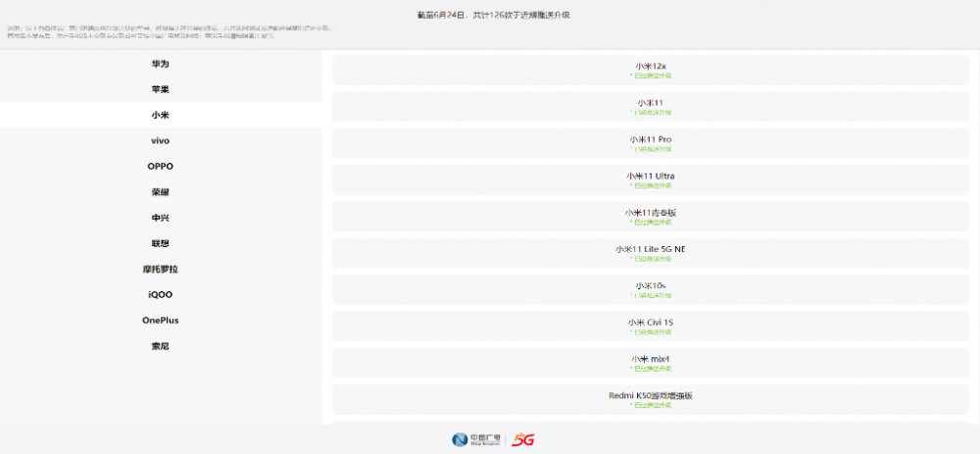Choose the 摩托罗拉 brand tab

[x=161, y=269]
